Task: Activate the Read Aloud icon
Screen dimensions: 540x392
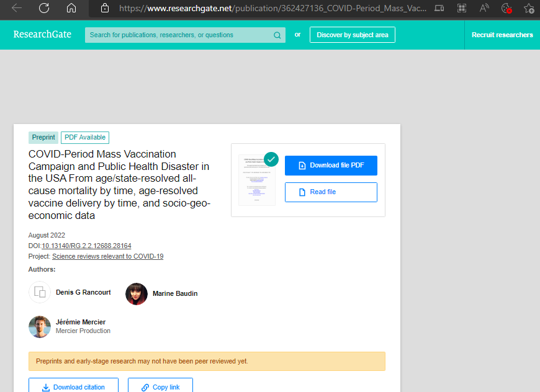Action: point(484,8)
